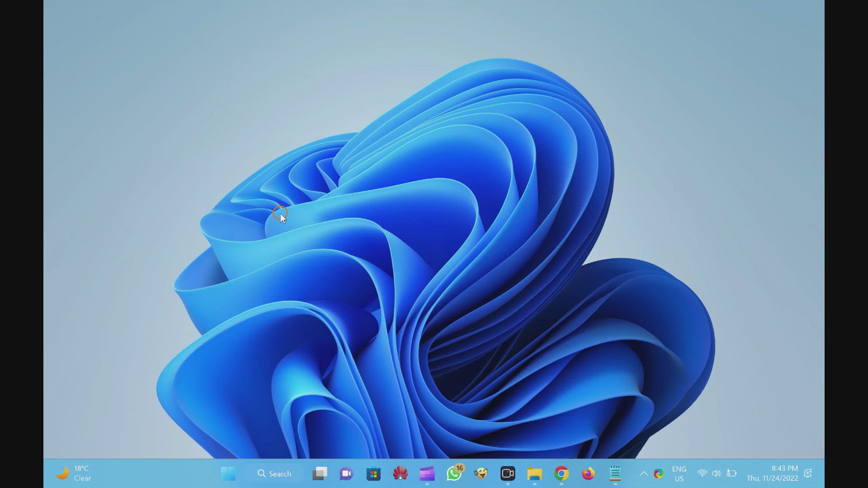The height and width of the screenshot is (488, 868).
Task: Open Task View from the taskbar
Action: click(320, 474)
